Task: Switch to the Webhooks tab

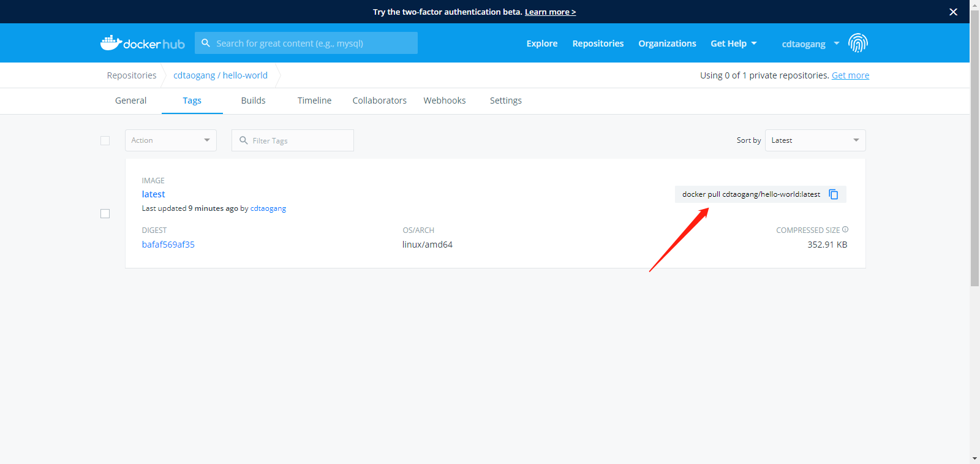Action: tap(445, 101)
